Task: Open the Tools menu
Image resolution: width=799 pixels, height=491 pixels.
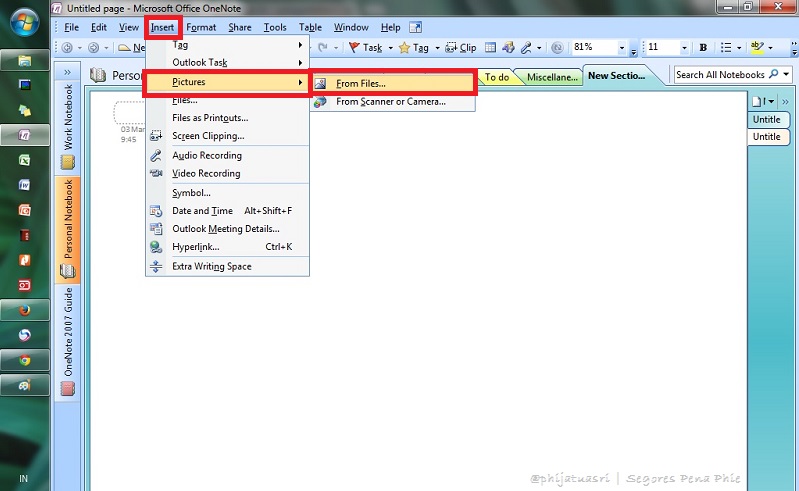Action: tap(275, 28)
